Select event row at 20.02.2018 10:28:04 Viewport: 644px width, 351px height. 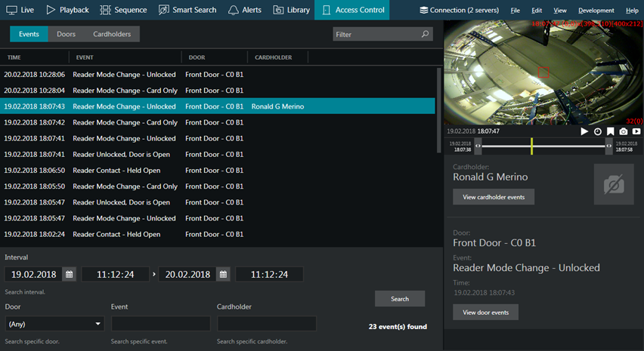point(217,91)
